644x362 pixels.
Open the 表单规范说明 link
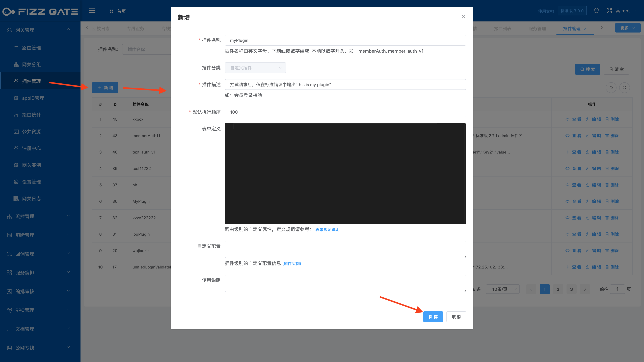327,229
